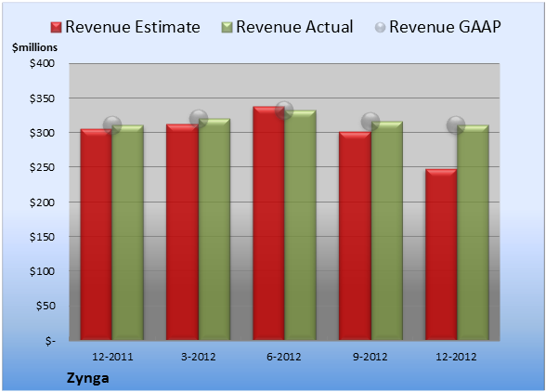Image resolution: width=546 pixels, height=392 pixels.
Task: Select the red estimate bar for 9-2012
Action: click(x=355, y=236)
